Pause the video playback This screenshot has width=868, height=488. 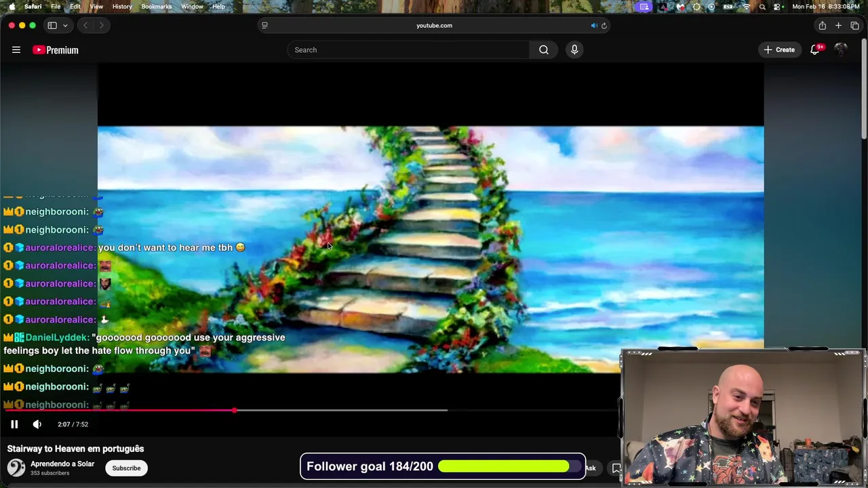14,424
